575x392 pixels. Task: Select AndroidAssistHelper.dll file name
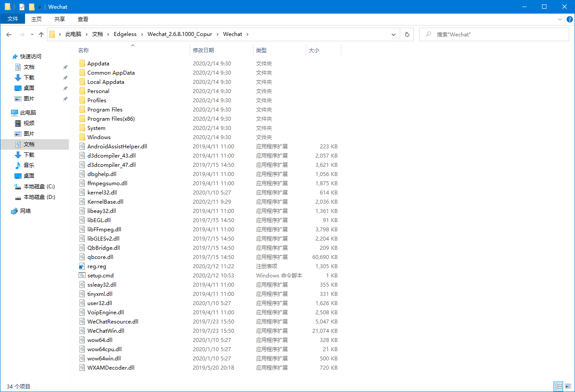117,147
